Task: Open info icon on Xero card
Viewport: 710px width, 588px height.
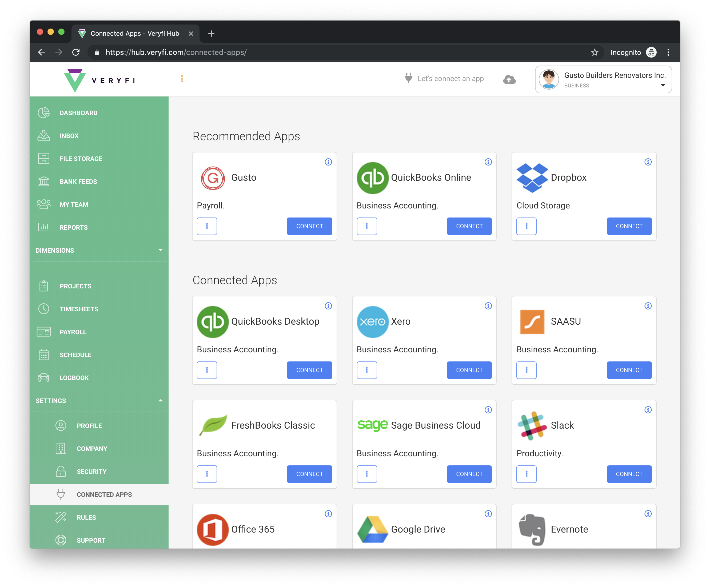Action: coord(488,306)
